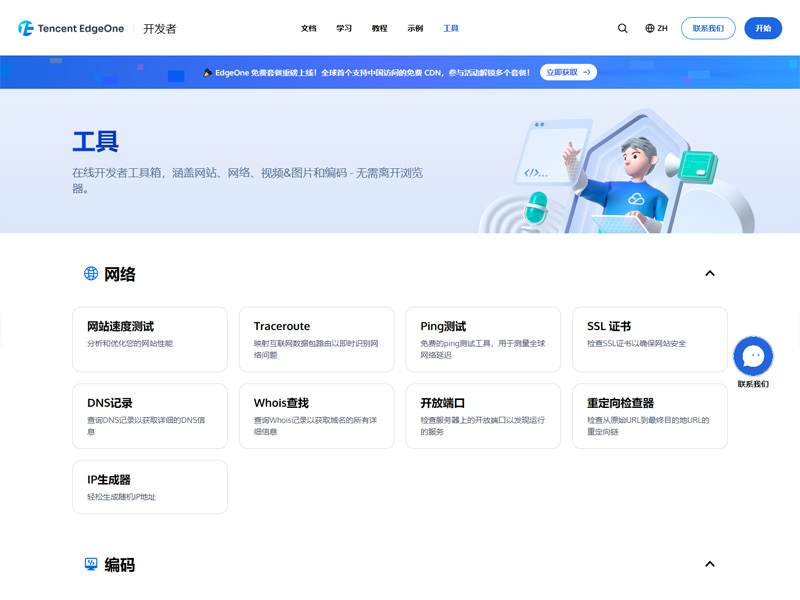The image size is (800, 600).
Task: Open the floating chat bubble icon
Action: [753, 356]
